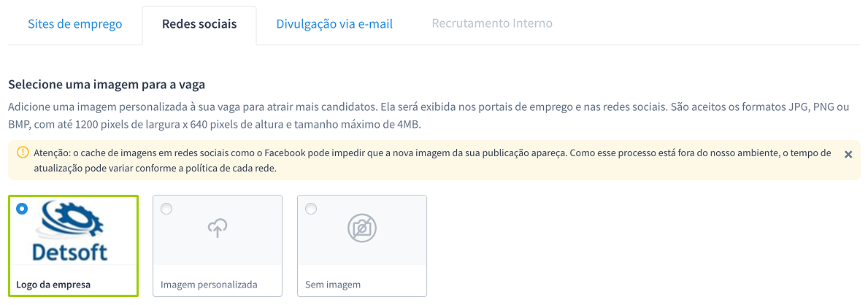The height and width of the screenshot is (305, 868).
Task: Dismiss the Atenção cache warning banner
Action: (x=848, y=154)
